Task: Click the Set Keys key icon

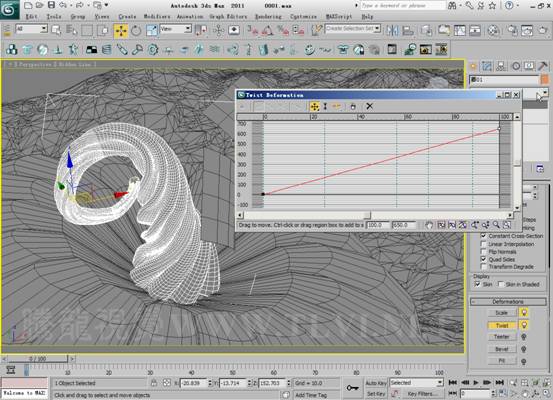Action: click(352, 388)
